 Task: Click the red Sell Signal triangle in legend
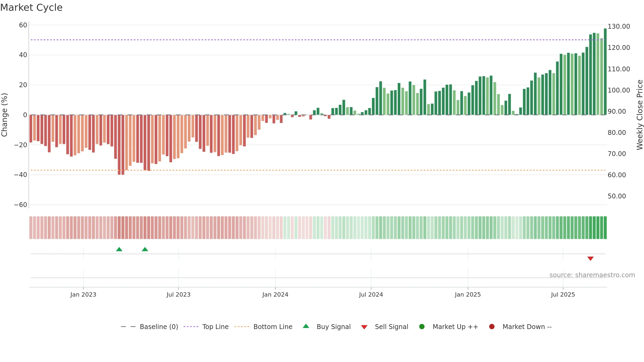364,327
